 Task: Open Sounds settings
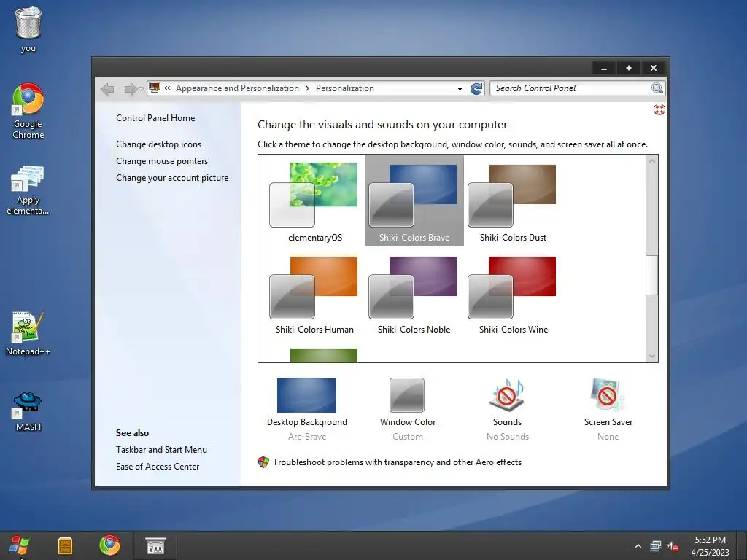(508, 409)
